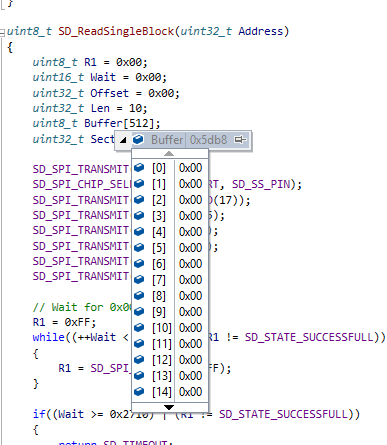Click the cube icon for element [0]
This screenshot has height=445, width=387.
(x=139, y=167)
